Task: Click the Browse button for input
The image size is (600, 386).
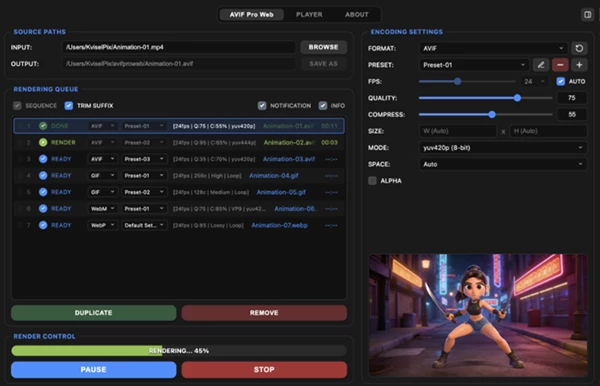Action: pyautogui.click(x=323, y=47)
